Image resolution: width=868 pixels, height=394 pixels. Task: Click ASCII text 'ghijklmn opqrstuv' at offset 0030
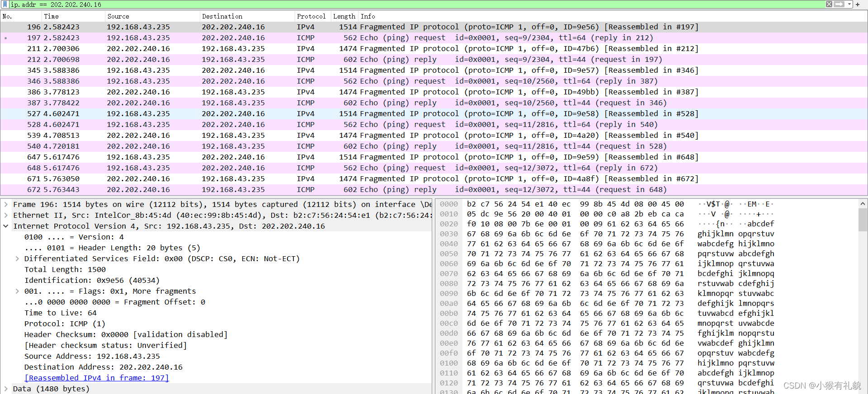point(736,234)
